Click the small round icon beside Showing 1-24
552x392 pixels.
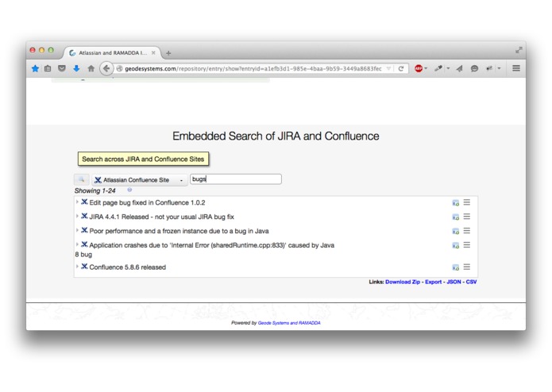pos(129,190)
